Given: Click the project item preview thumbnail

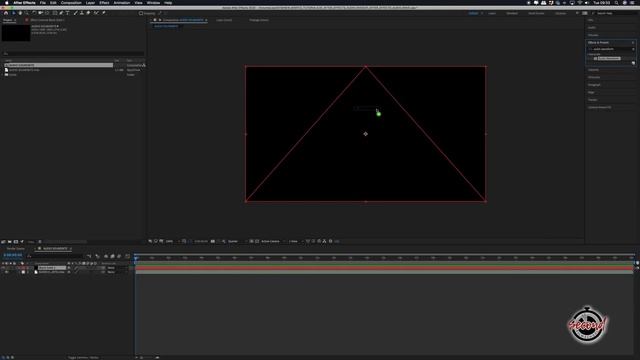Looking at the screenshot, I should click(16, 33).
